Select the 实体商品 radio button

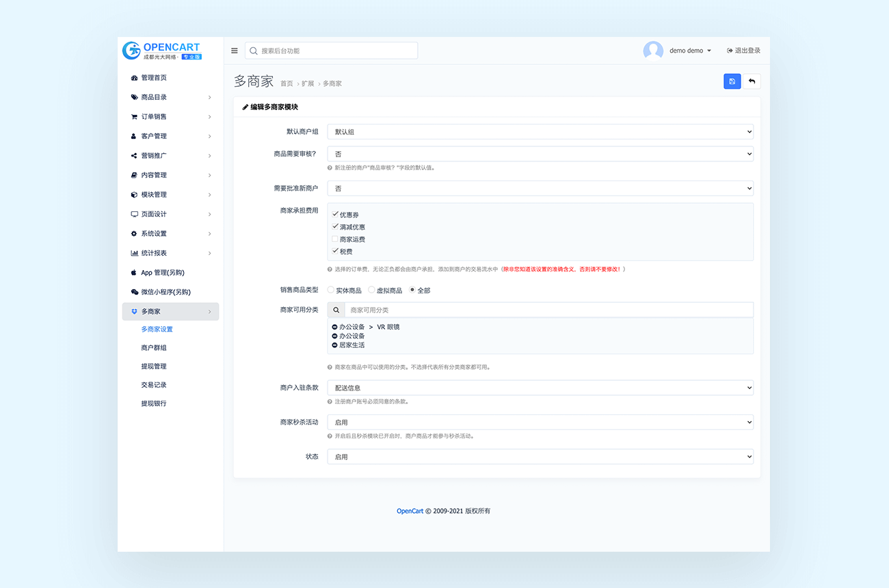(331, 290)
